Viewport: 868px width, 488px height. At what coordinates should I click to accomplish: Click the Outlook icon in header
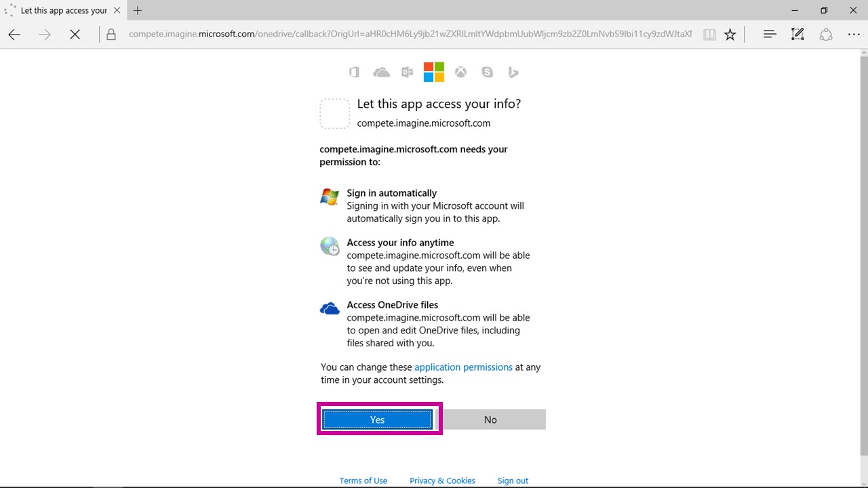click(x=407, y=72)
